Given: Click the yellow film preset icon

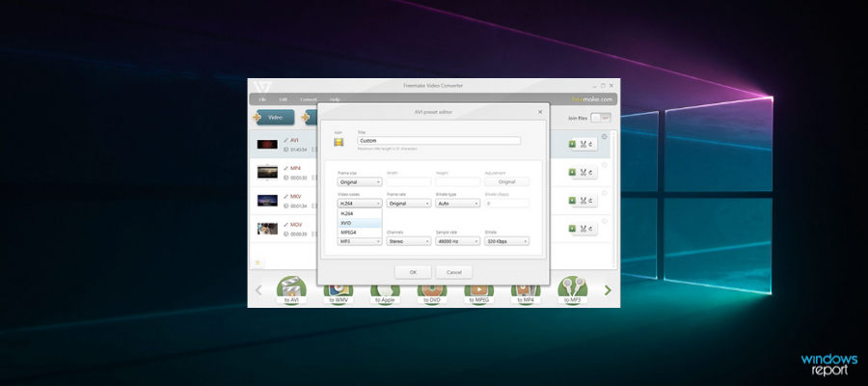Looking at the screenshot, I should pos(339,142).
